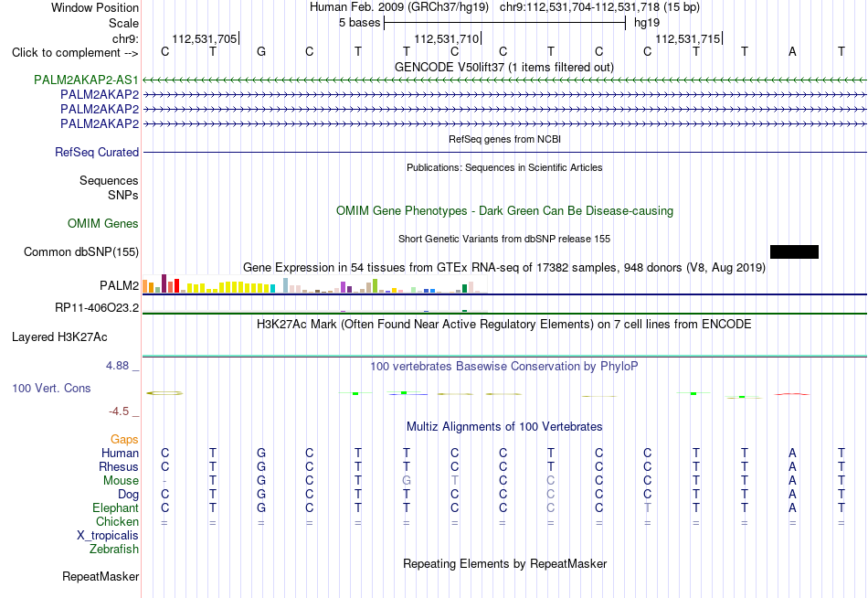Screen dimensions: 868x598
Task: Open 'Multiz Alignments of 100 Vertebrates' title
Action: (x=504, y=427)
